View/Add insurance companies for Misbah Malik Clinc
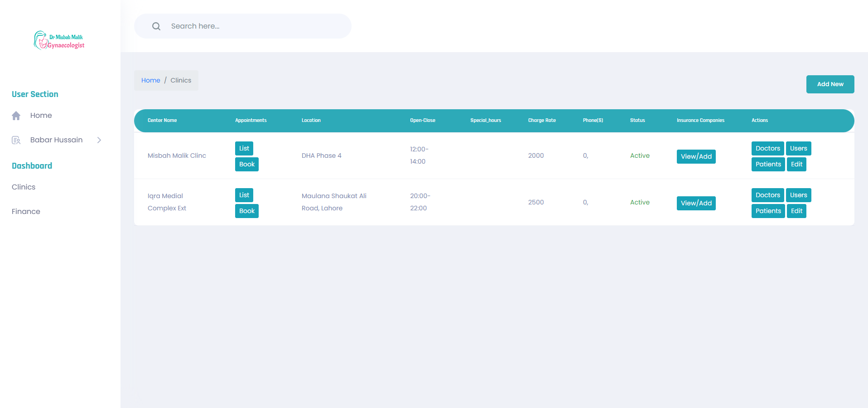This screenshot has width=868, height=408. [696, 156]
